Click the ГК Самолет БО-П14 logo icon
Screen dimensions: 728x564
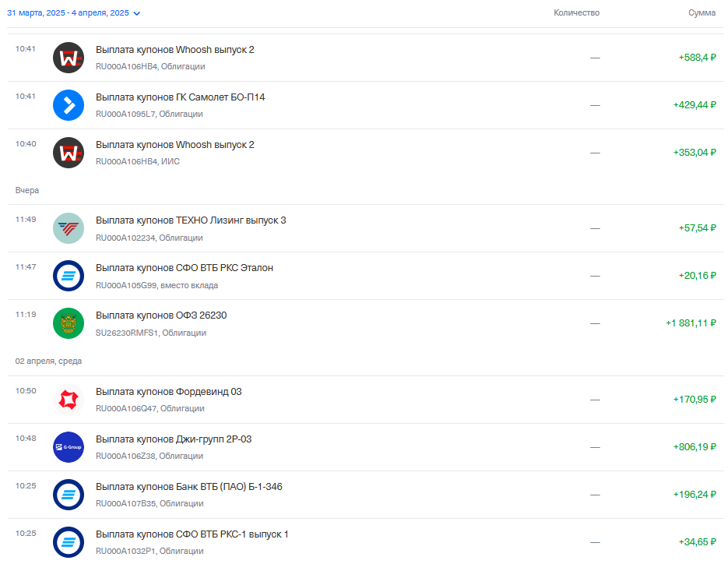(x=69, y=105)
